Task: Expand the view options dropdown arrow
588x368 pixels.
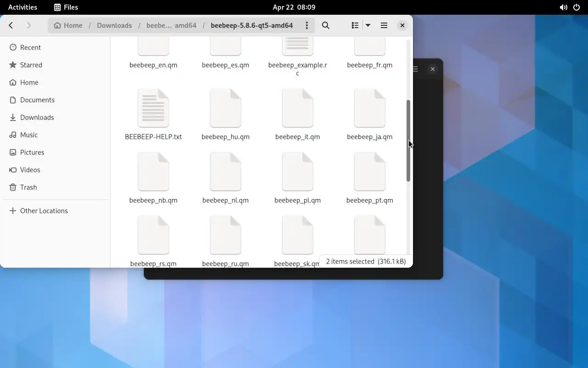Action: click(x=368, y=25)
